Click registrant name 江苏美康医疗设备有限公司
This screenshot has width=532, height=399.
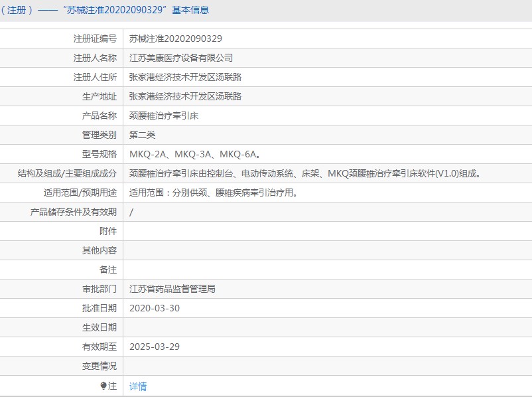coord(180,58)
